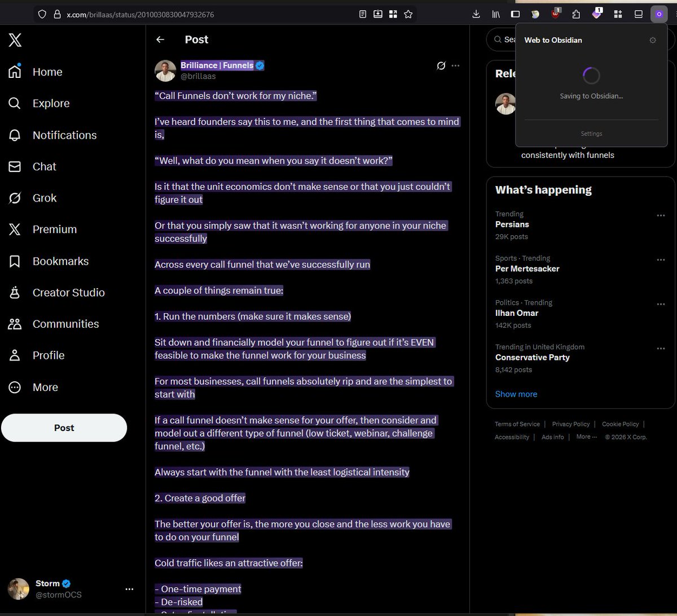
Task: Click the uBlock Origin shield icon
Action: point(555,14)
